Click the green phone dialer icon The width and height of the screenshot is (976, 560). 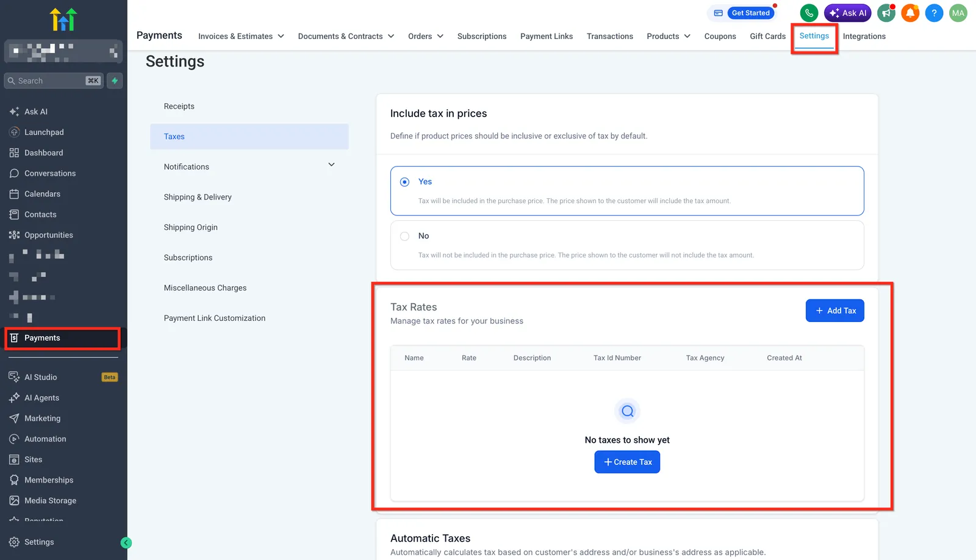809,13
